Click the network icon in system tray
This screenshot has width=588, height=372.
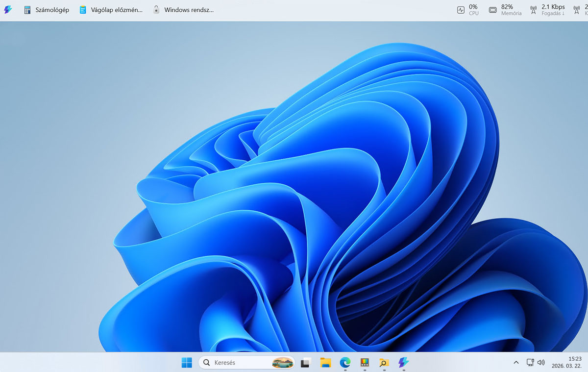point(530,363)
